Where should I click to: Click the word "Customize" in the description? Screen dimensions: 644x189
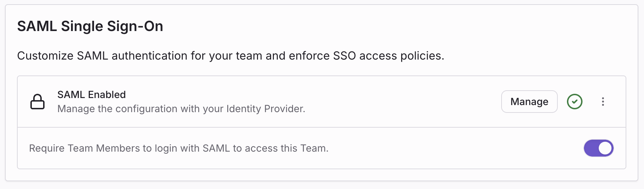click(45, 56)
